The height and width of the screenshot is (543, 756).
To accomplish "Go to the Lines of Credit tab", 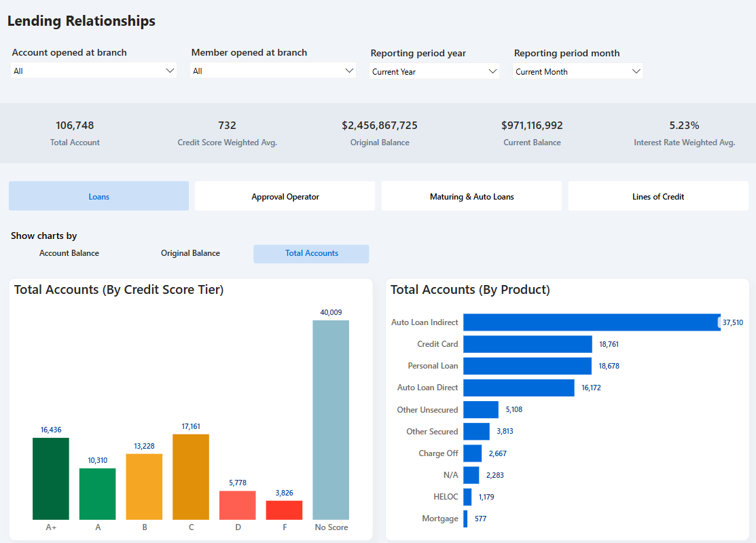I will pos(658,196).
